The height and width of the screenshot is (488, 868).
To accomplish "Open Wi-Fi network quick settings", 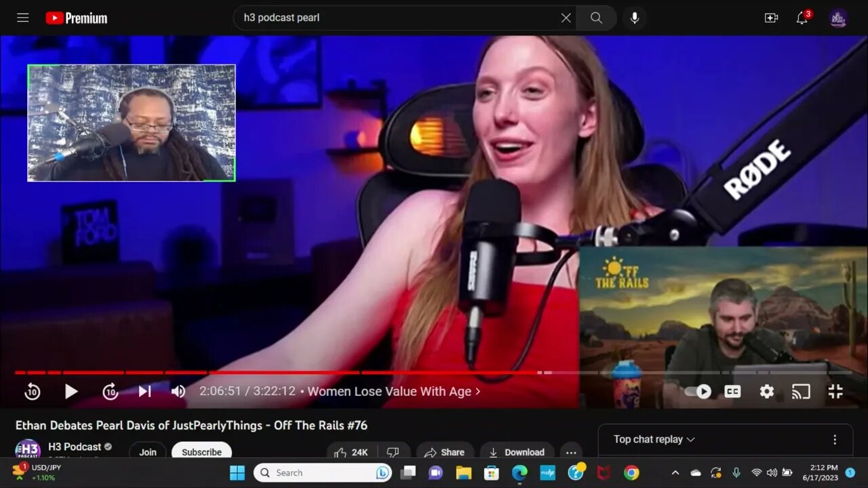I will pos(757,472).
